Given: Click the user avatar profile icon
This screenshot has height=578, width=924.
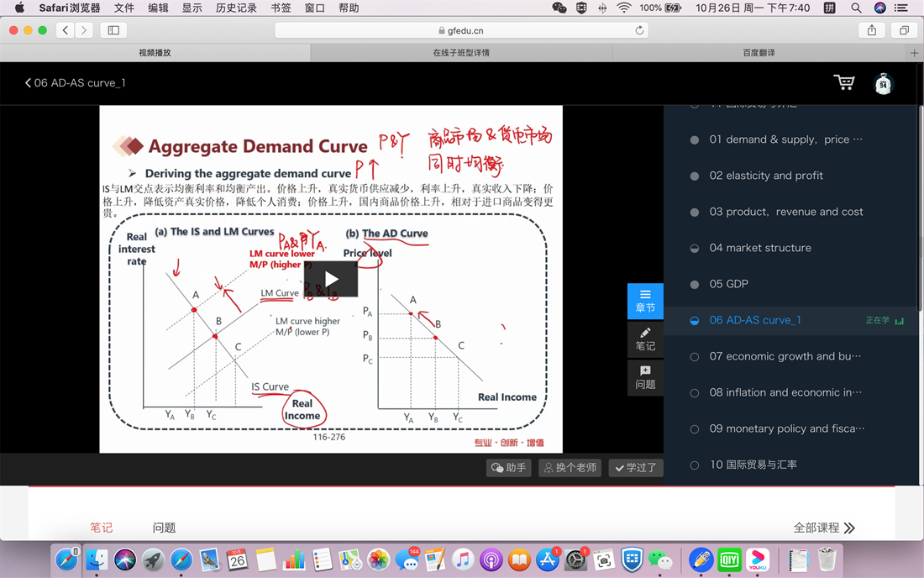Looking at the screenshot, I should 883,83.
